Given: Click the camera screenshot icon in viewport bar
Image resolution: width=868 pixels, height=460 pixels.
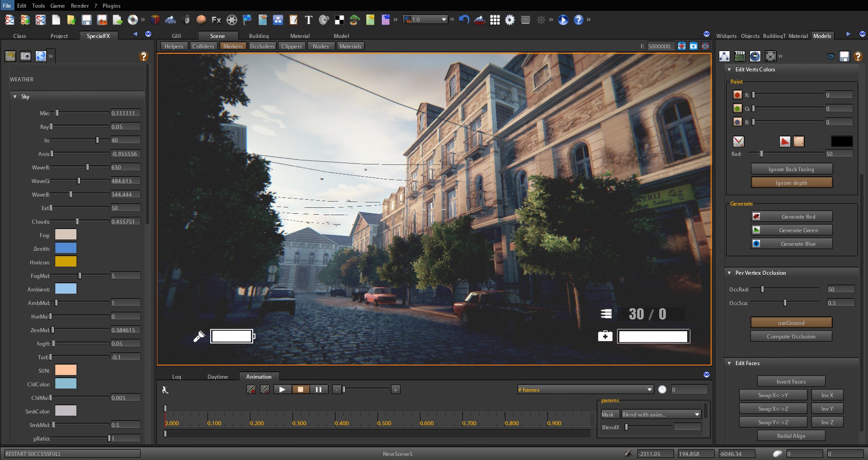Looking at the screenshot, I should (x=693, y=46).
